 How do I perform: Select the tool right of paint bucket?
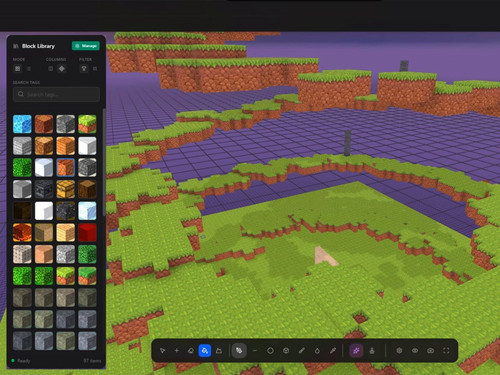pyautogui.click(x=219, y=351)
